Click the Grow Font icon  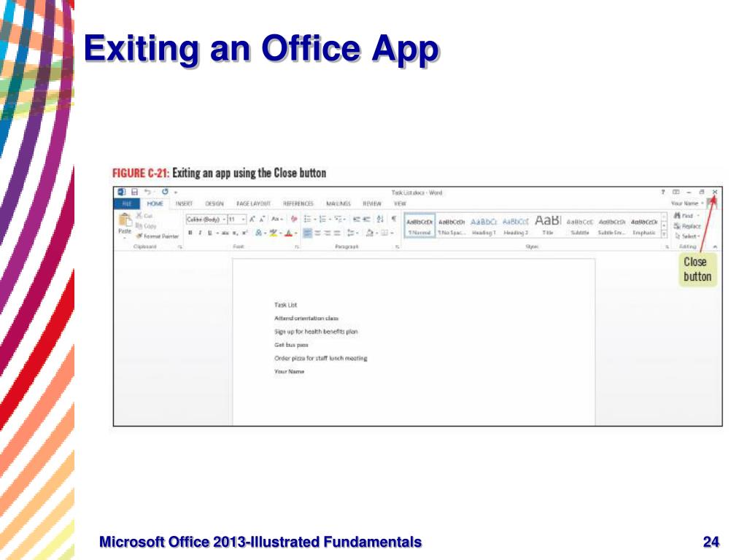click(x=252, y=219)
